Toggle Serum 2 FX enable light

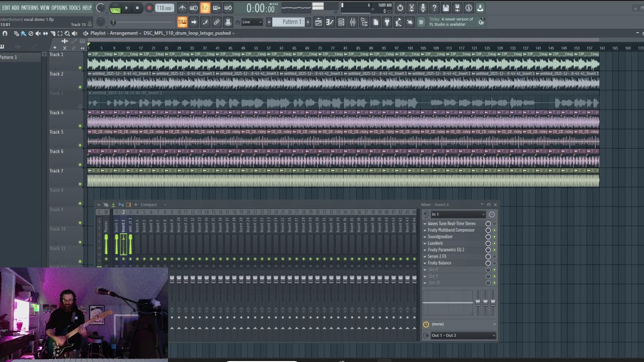coord(494,256)
